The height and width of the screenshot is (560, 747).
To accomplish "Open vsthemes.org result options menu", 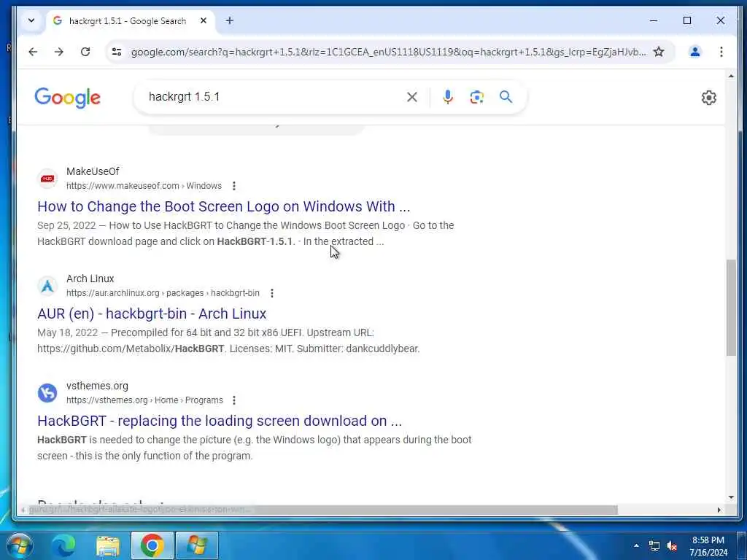I will coord(234,400).
